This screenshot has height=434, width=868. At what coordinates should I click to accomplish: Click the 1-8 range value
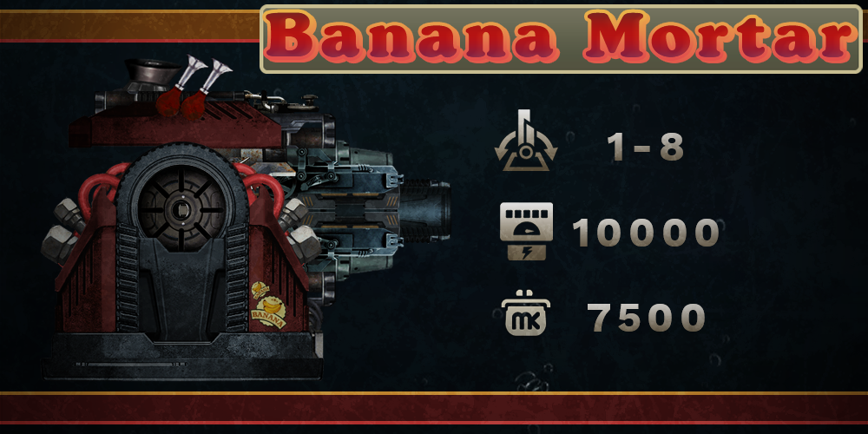pyautogui.click(x=645, y=148)
